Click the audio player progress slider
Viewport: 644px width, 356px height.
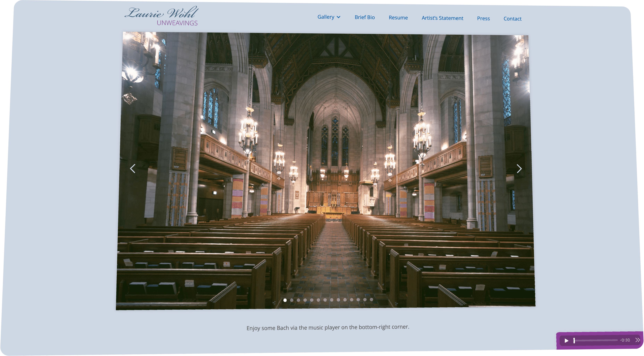tap(596, 340)
